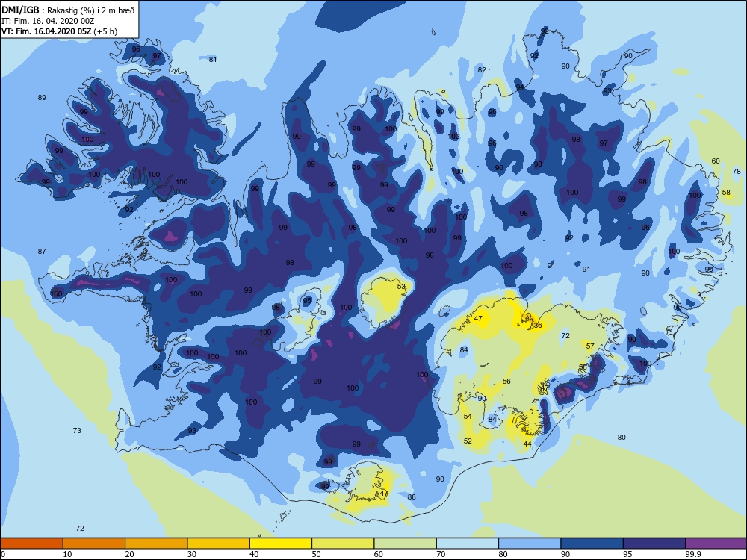Pick the 60–70 light green legend swatch

[405, 544]
